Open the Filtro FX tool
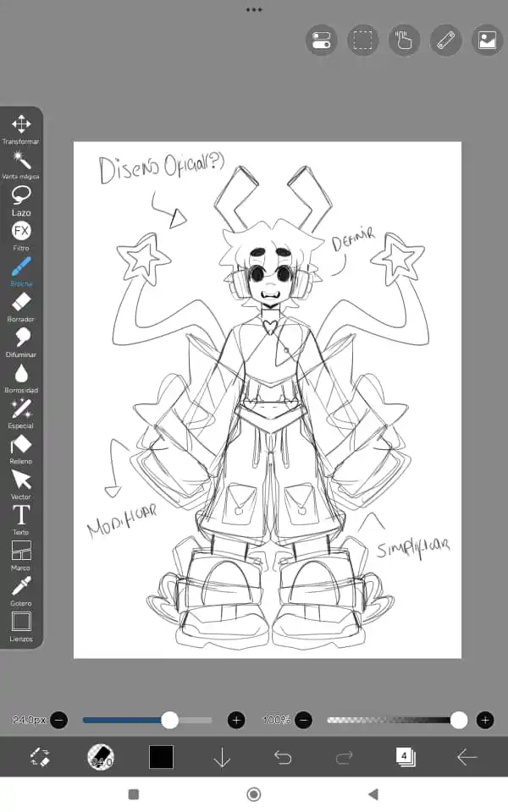The height and width of the screenshot is (812, 508). (21, 232)
